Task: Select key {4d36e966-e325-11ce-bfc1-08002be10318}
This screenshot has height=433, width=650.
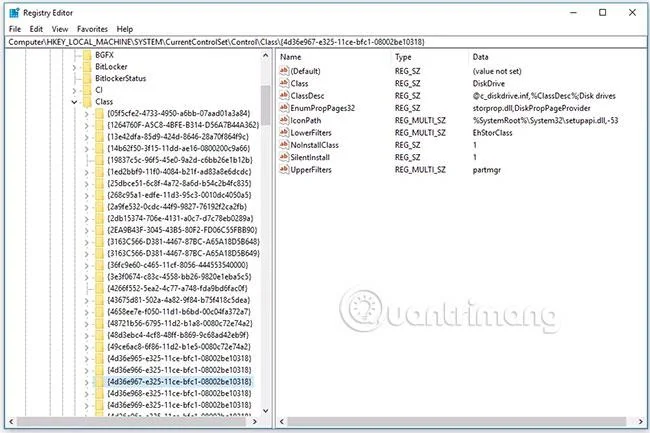Action: 179,370
